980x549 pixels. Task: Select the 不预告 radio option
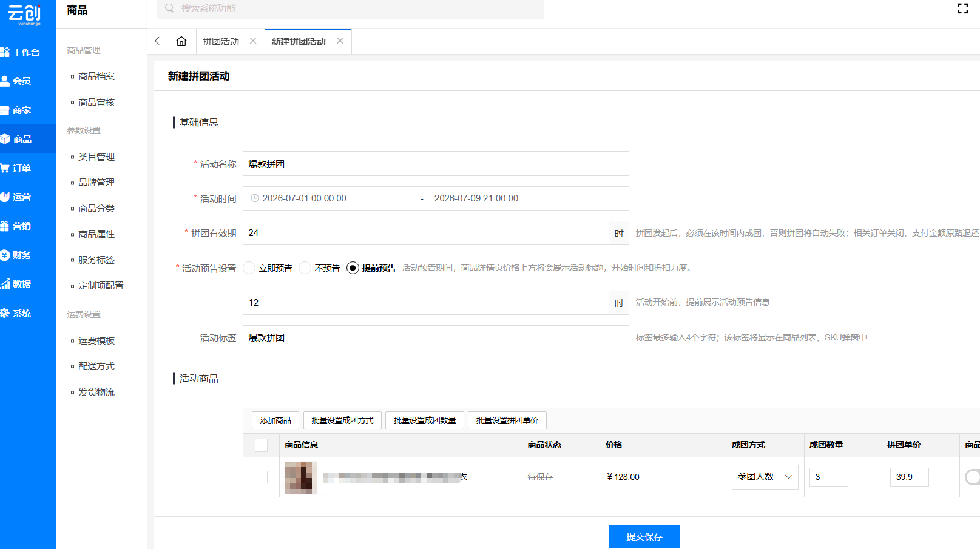(305, 268)
